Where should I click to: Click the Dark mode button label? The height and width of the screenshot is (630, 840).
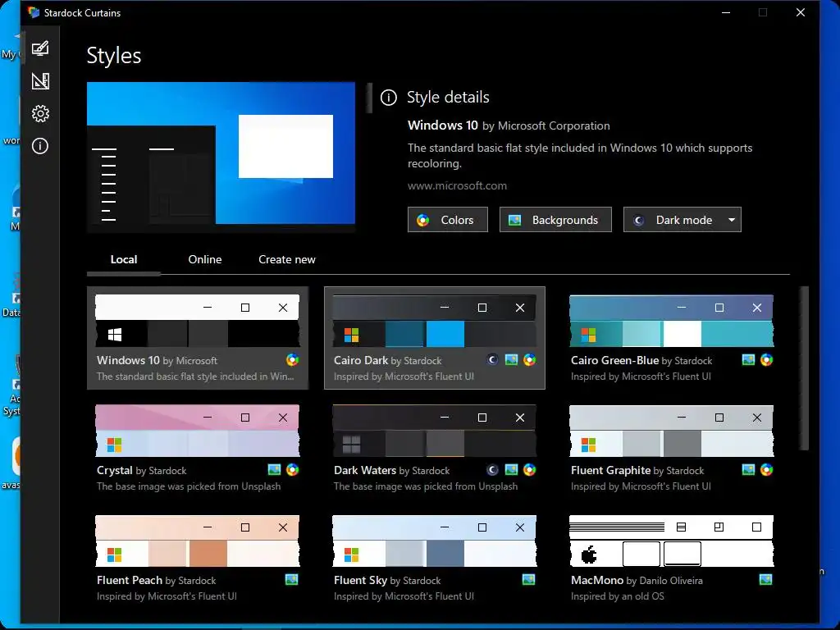coord(684,220)
